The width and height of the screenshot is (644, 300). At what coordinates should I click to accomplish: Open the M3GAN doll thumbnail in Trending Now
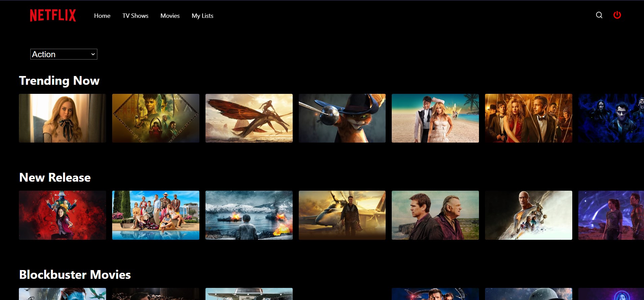62,118
